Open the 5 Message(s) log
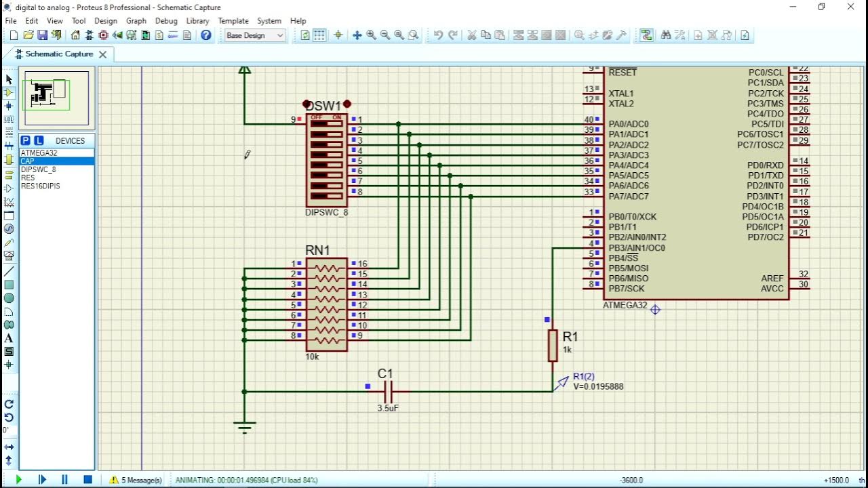This screenshot has height=488, width=868. 136,480
